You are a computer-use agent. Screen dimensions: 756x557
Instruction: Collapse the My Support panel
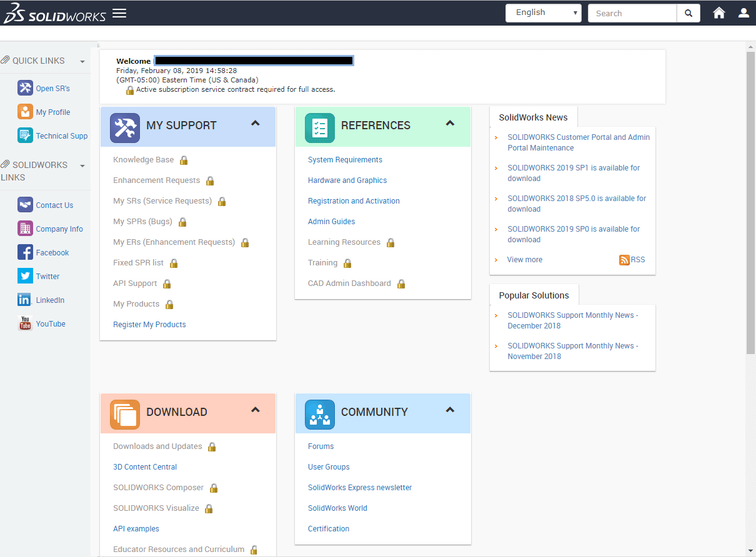point(255,124)
